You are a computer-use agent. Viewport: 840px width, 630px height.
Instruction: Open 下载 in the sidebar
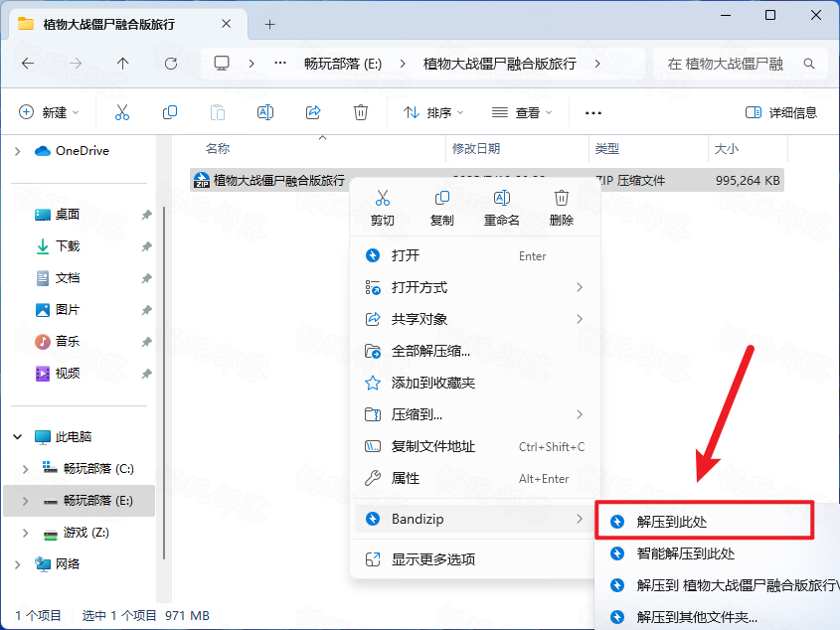click(67, 245)
